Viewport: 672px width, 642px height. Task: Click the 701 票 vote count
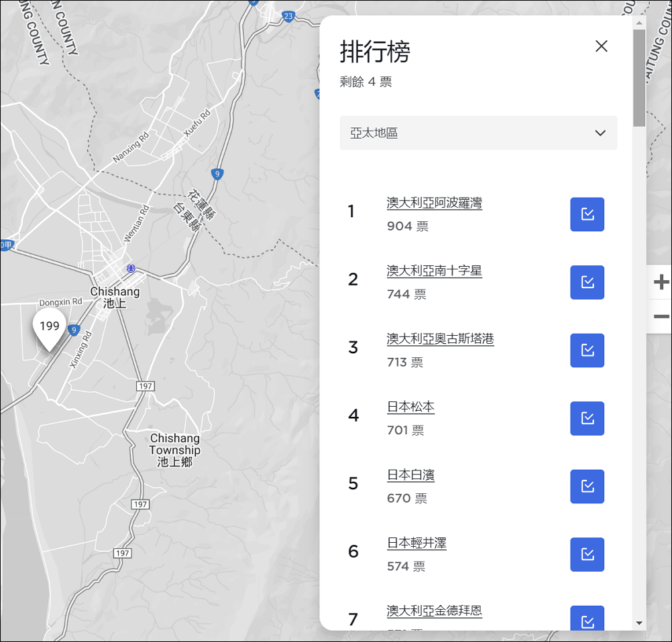point(406,430)
